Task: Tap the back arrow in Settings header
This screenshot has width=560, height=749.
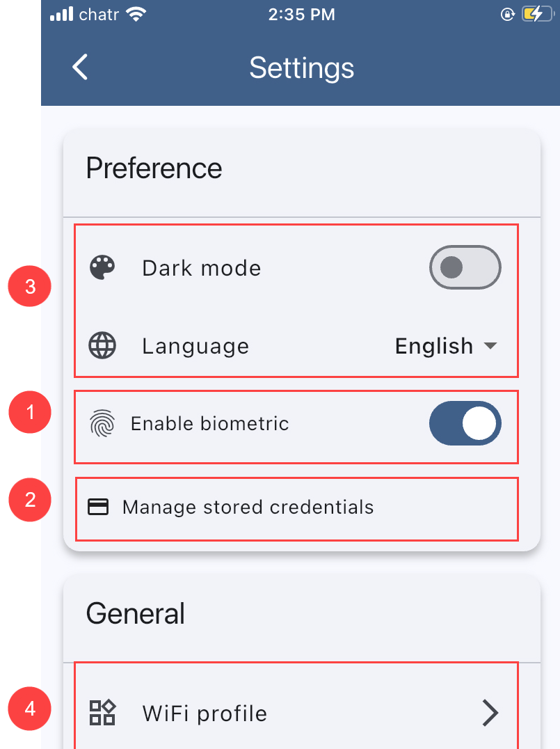Action: pos(81,68)
